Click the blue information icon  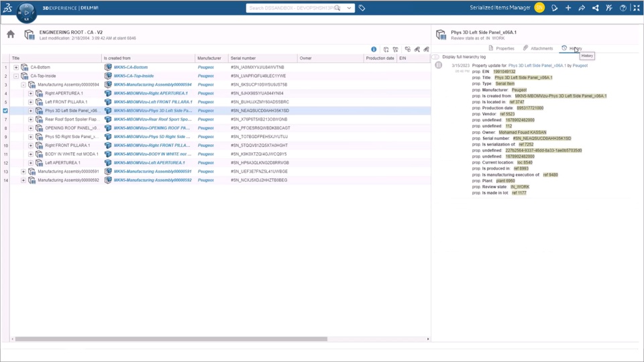pyautogui.click(x=374, y=49)
